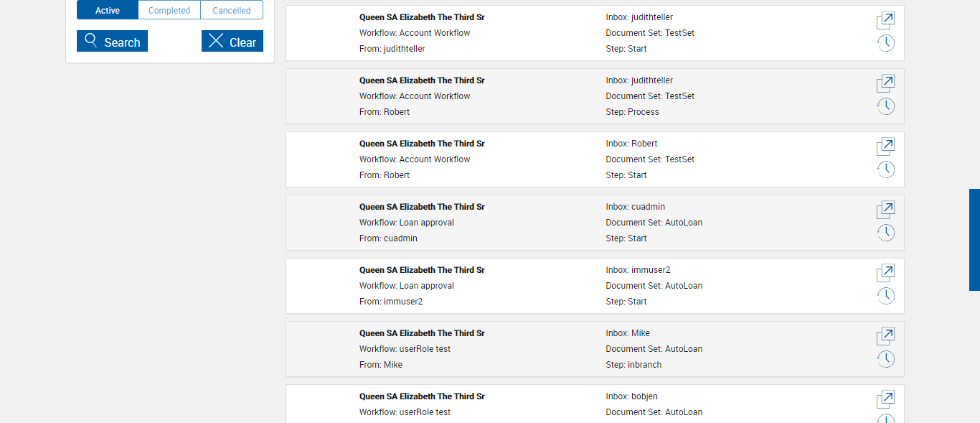This screenshot has height=423, width=980.
Task: Open the judithteller Start step workflow item
Action: point(885,20)
